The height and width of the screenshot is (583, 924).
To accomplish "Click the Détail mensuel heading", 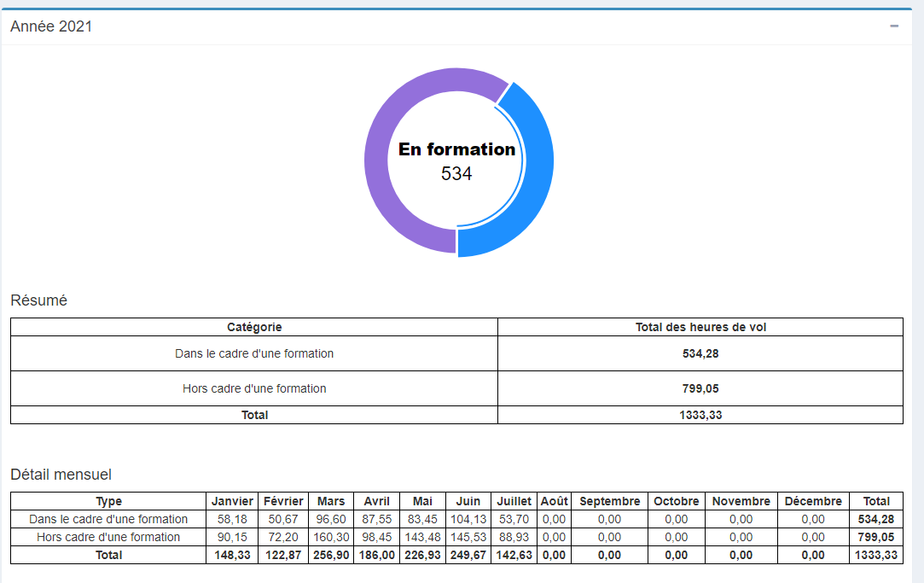I will tap(61, 475).
